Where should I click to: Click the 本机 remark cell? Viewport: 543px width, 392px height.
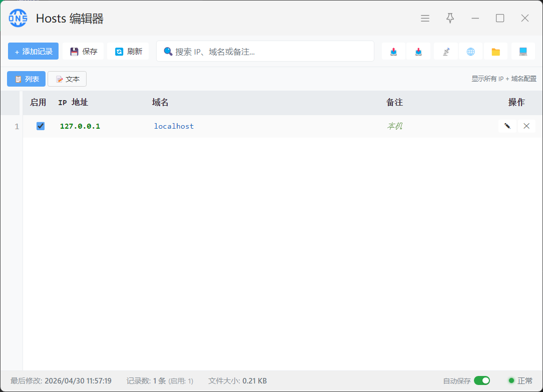tap(395, 126)
